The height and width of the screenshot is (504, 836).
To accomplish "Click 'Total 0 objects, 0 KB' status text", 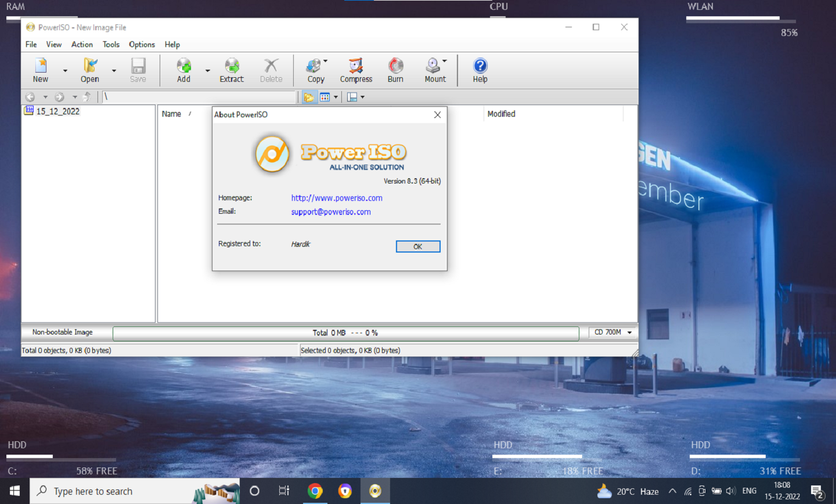I will click(66, 350).
